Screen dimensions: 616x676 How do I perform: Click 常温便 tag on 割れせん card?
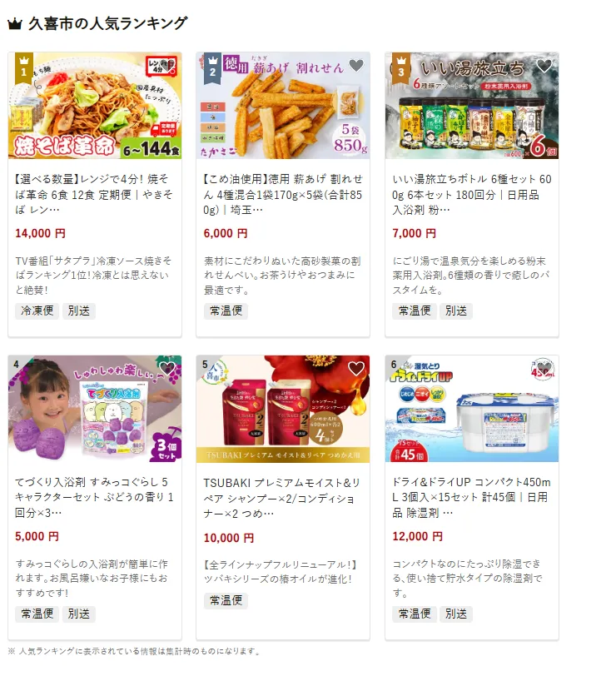pyautogui.click(x=226, y=311)
